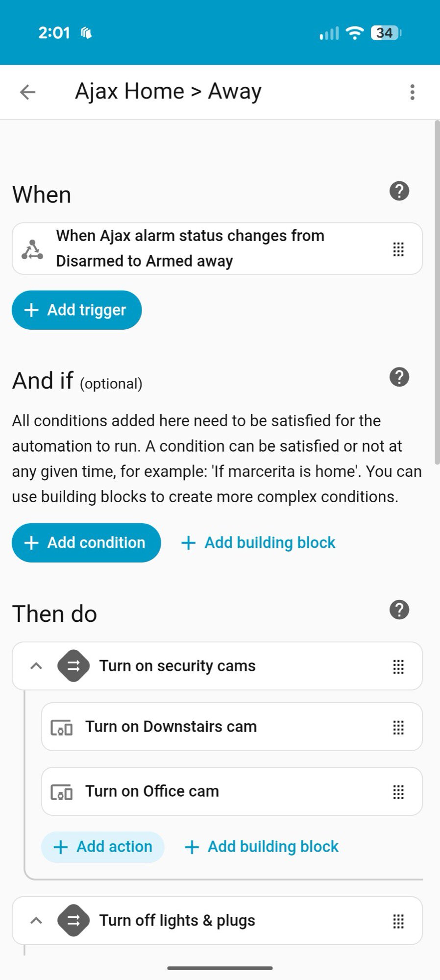The image size is (440, 980).
Task: Collapse the Turn on security cams block
Action: 36,666
